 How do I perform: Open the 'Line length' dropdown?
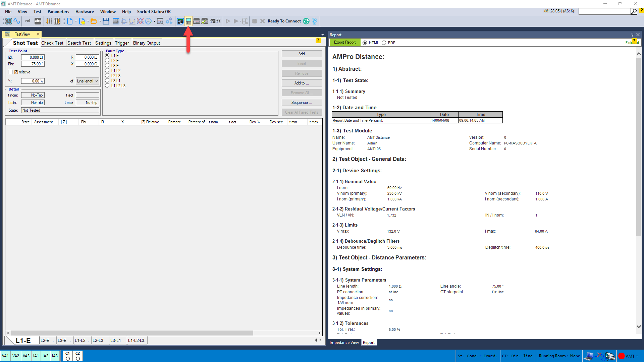click(88, 81)
